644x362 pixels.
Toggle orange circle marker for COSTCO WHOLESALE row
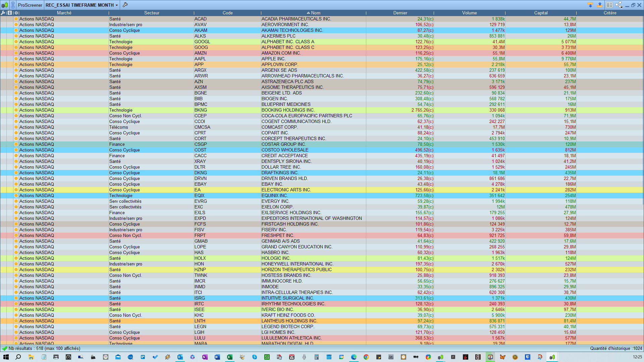tap(16, 150)
